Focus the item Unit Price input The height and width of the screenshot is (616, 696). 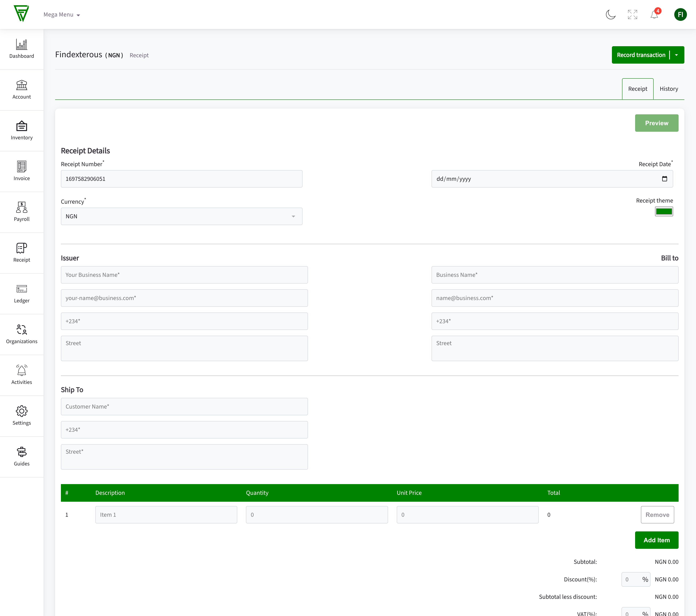click(467, 515)
